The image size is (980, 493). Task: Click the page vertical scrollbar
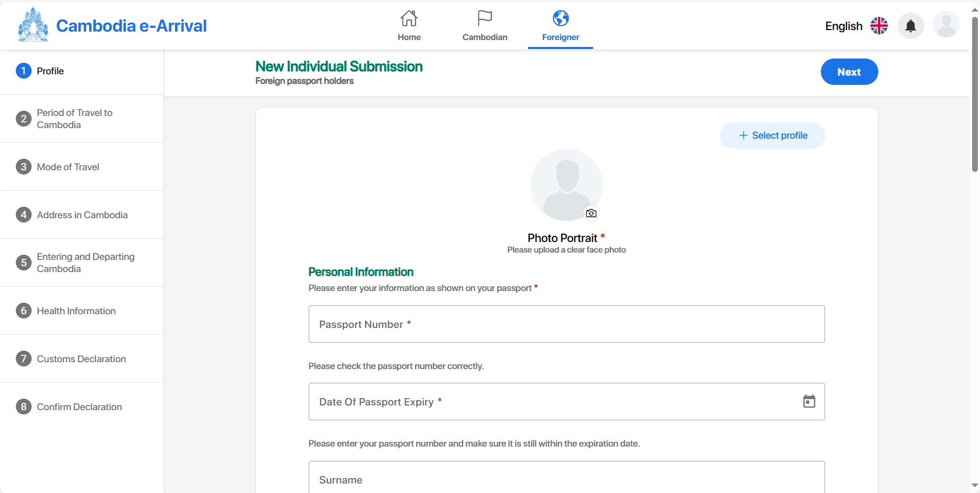pyautogui.click(x=975, y=95)
